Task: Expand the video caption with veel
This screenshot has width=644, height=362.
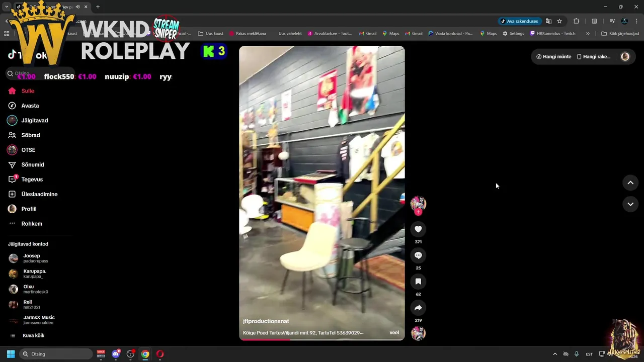Action: (x=394, y=333)
